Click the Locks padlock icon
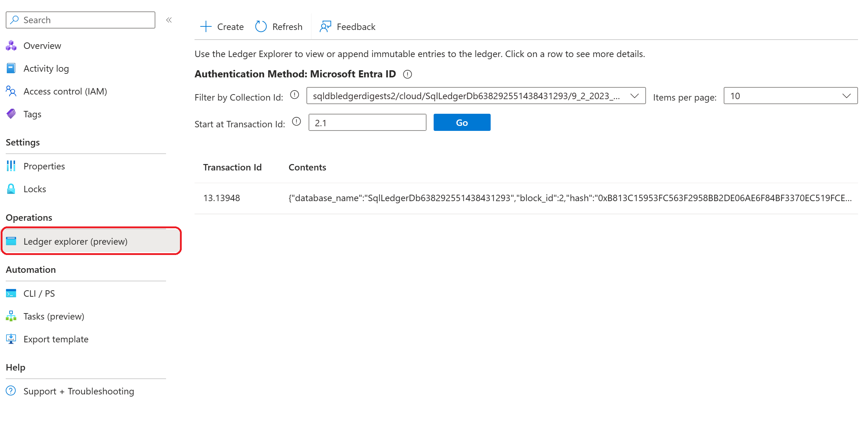 pos(11,189)
